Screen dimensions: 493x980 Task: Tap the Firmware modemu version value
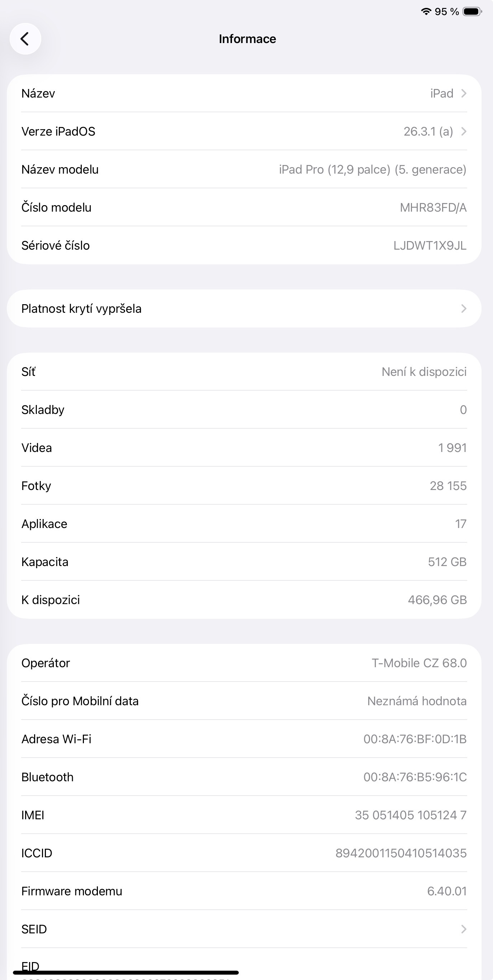coord(447,891)
